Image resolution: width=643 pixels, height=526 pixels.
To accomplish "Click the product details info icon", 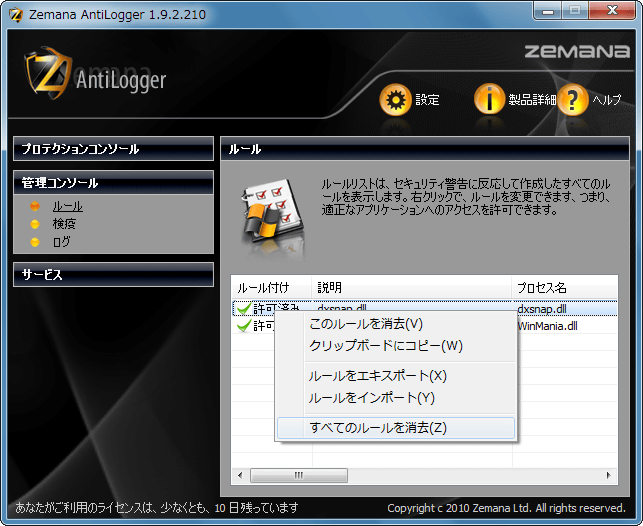I will coord(489,99).
